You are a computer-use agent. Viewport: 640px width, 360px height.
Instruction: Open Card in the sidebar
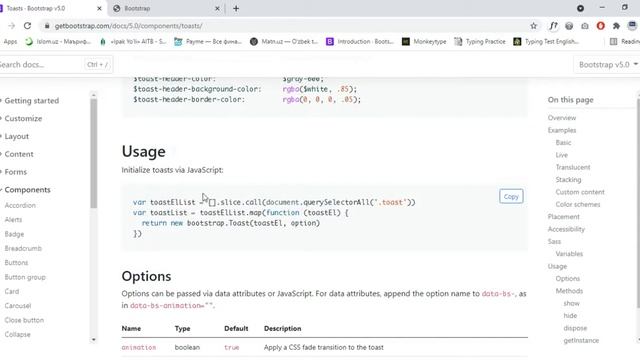11,291
